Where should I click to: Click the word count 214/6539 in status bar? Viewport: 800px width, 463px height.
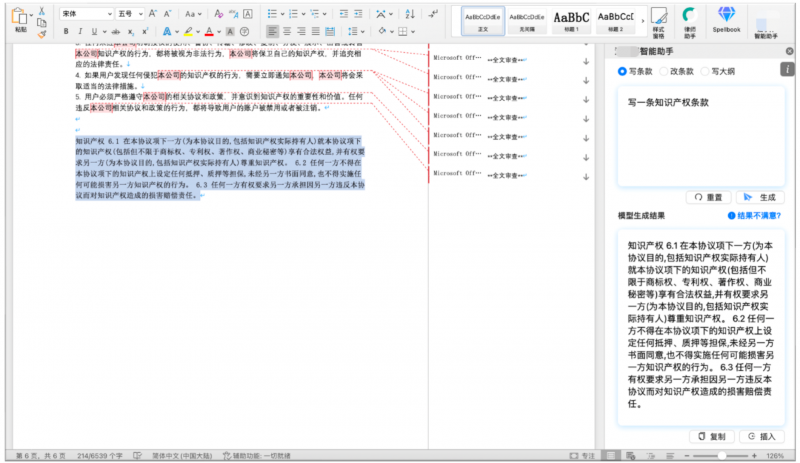tap(99, 455)
